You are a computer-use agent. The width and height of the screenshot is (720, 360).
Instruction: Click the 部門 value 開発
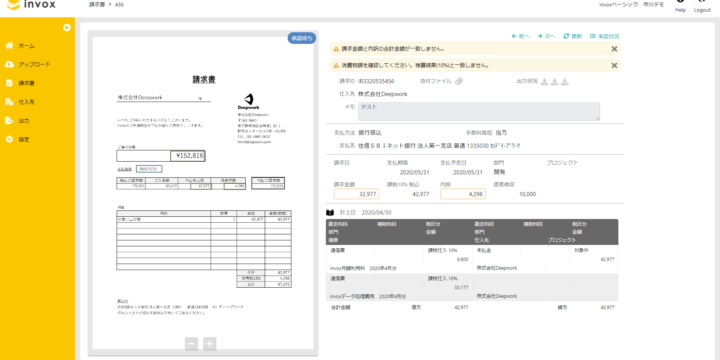[x=500, y=172]
